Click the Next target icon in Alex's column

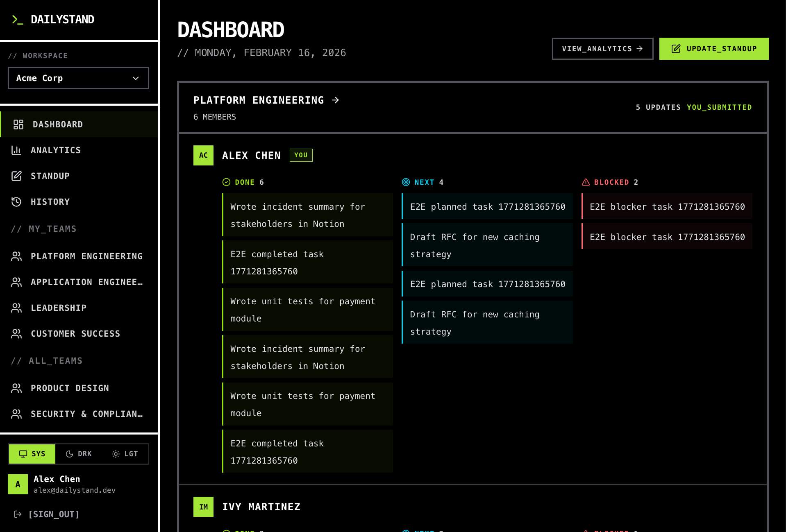click(x=406, y=182)
